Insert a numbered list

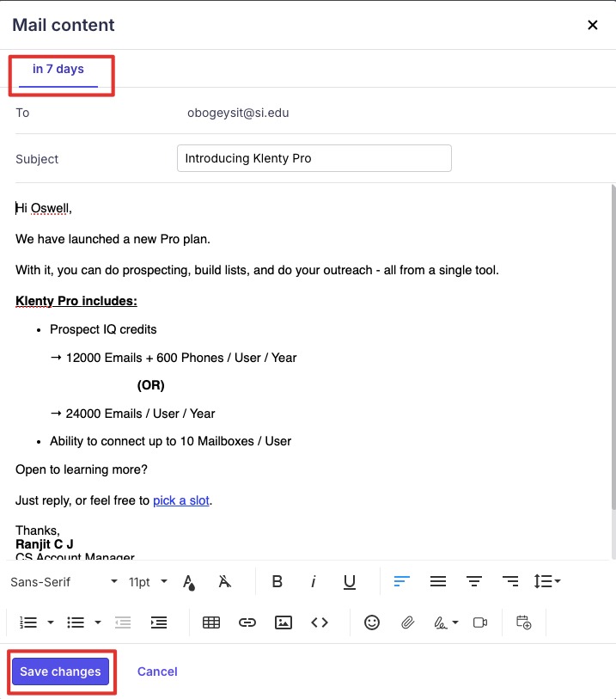[x=28, y=622]
